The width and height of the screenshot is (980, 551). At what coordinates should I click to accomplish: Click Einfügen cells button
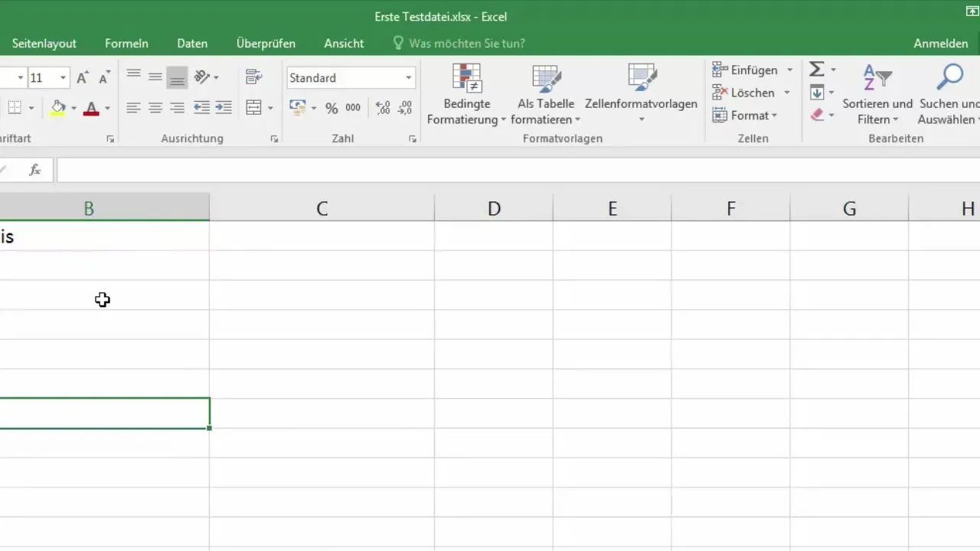[x=745, y=70]
